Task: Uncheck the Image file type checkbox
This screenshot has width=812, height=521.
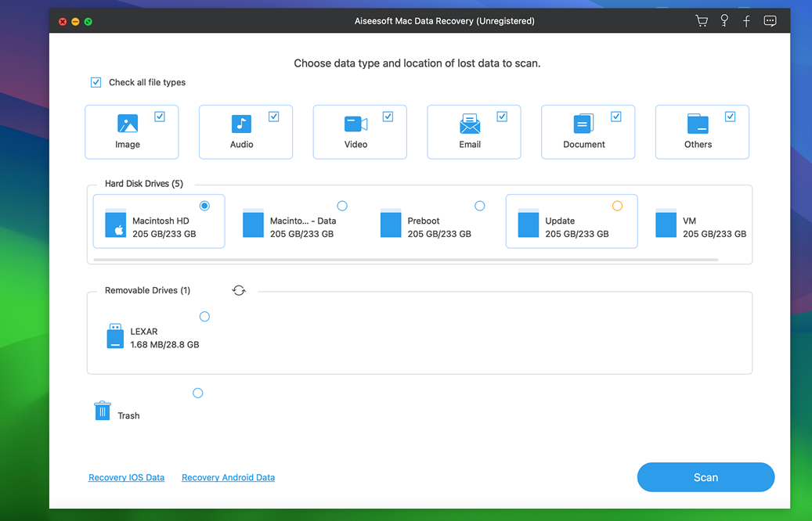Action: point(160,117)
